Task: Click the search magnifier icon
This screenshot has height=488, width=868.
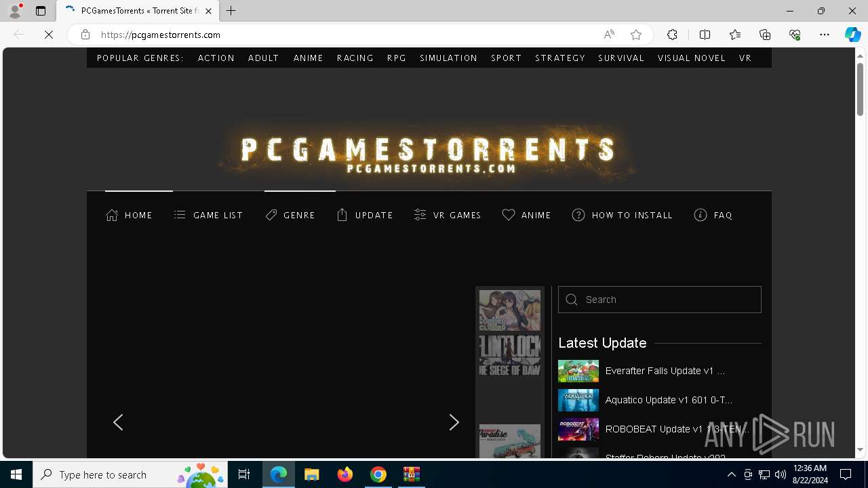Action: [x=572, y=300]
